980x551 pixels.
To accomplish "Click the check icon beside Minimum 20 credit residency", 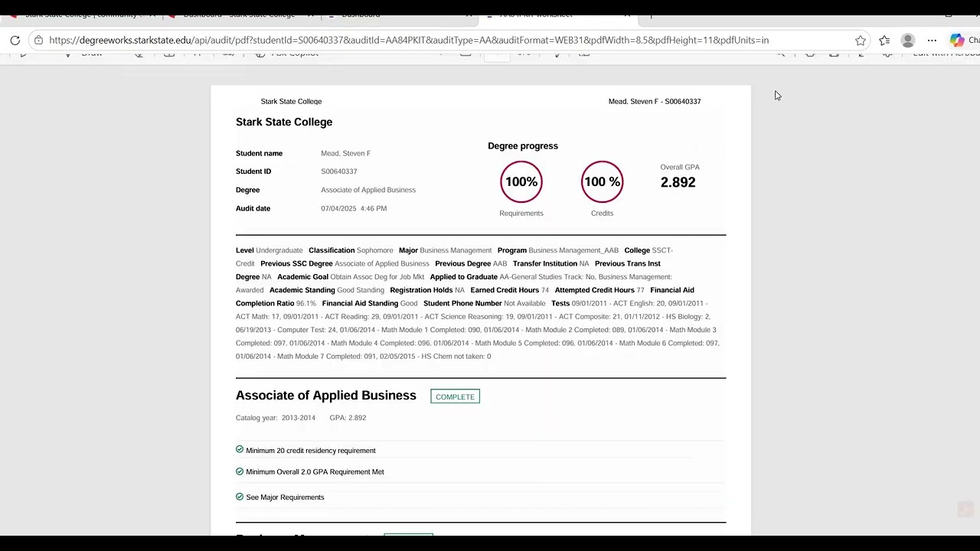I will click(240, 450).
